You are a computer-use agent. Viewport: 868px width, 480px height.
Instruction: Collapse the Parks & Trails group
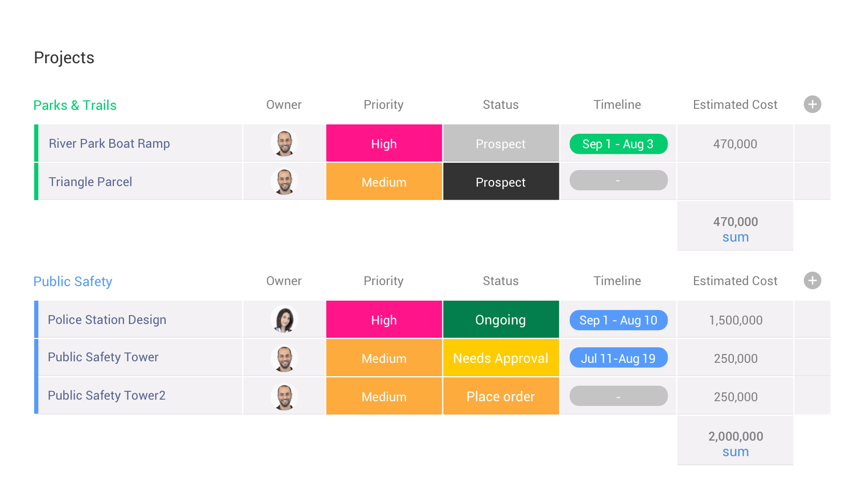tap(75, 105)
